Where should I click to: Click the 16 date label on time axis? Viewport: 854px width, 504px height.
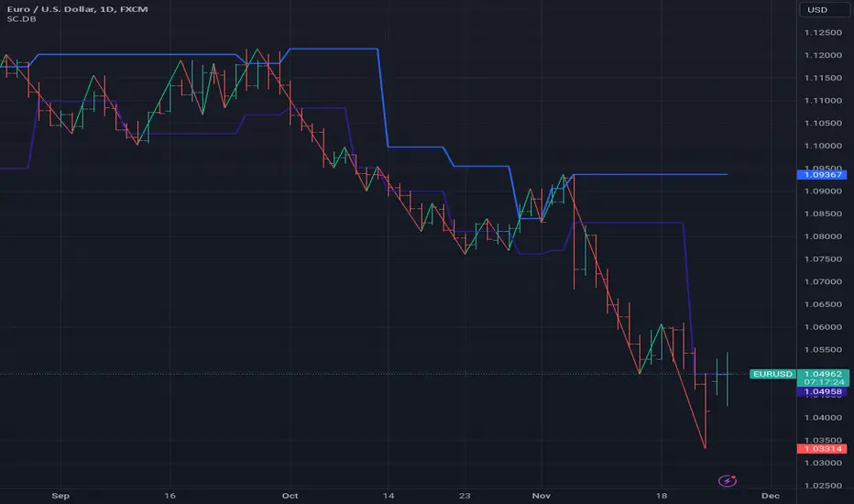(x=170, y=496)
